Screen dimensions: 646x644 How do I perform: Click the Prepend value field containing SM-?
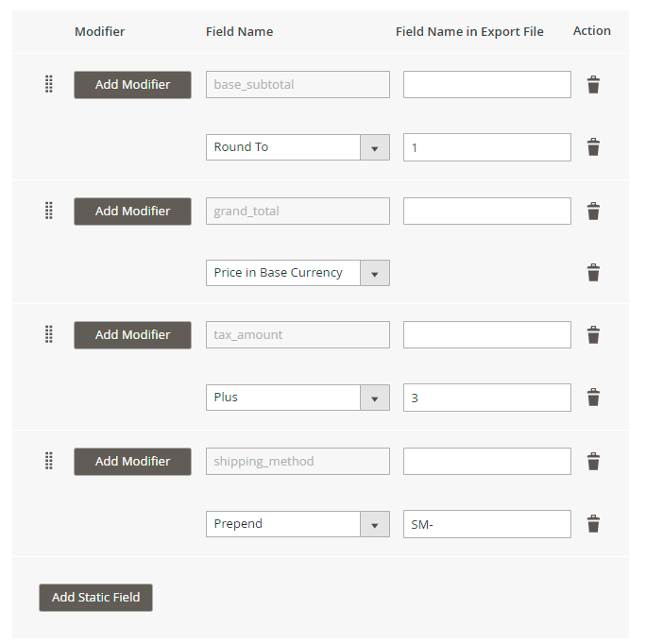click(486, 524)
